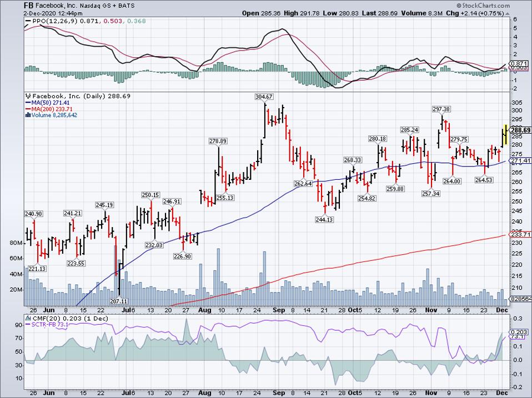Click the 257.34 low price label
The width and height of the screenshot is (532, 398).
430,194
